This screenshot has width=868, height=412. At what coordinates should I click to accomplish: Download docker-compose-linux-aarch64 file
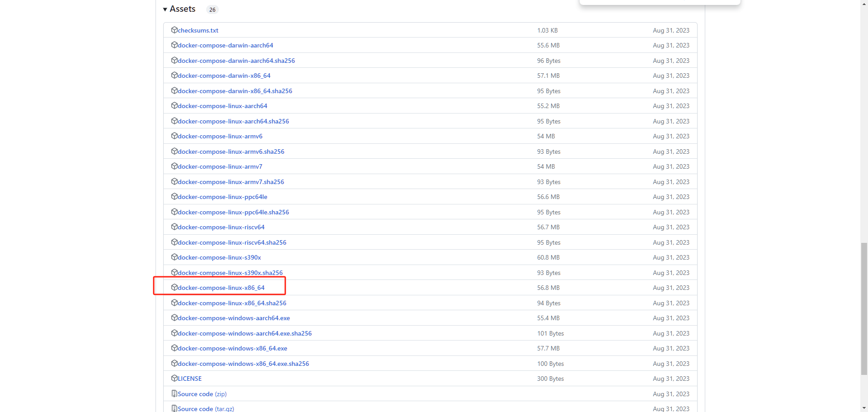[222, 106]
